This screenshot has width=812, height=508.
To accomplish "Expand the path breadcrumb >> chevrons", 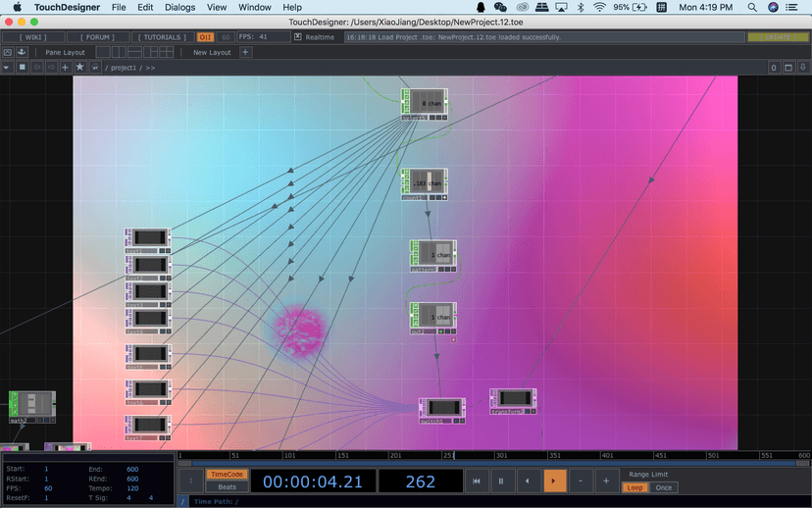I will click(x=150, y=68).
